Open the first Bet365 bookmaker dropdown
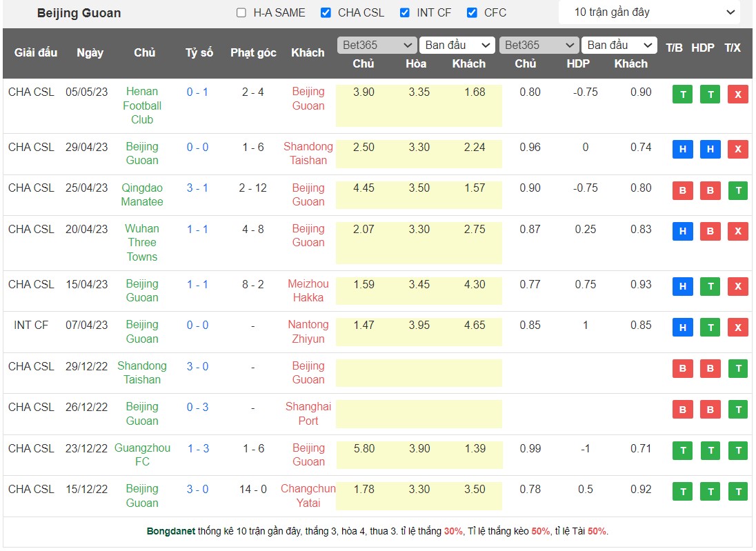Image resolution: width=756 pixels, height=551 pixels. (x=377, y=45)
